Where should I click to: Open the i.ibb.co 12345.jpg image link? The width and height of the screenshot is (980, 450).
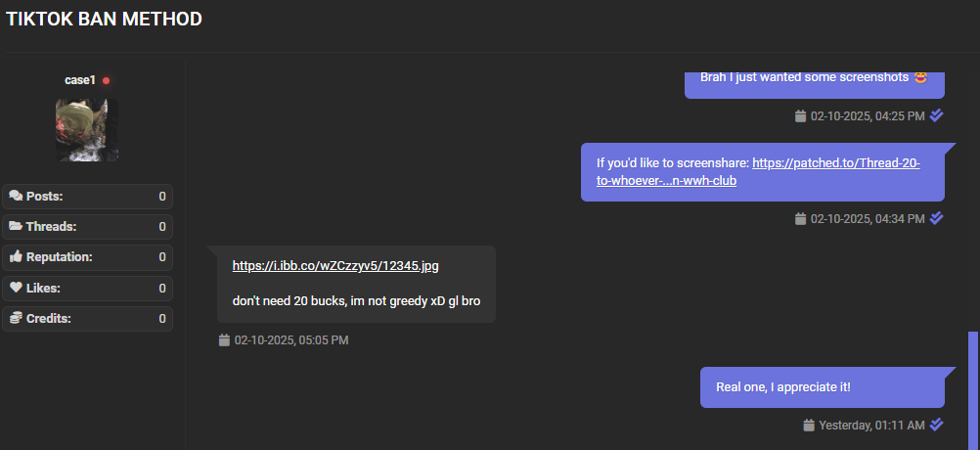coord(335,266)
